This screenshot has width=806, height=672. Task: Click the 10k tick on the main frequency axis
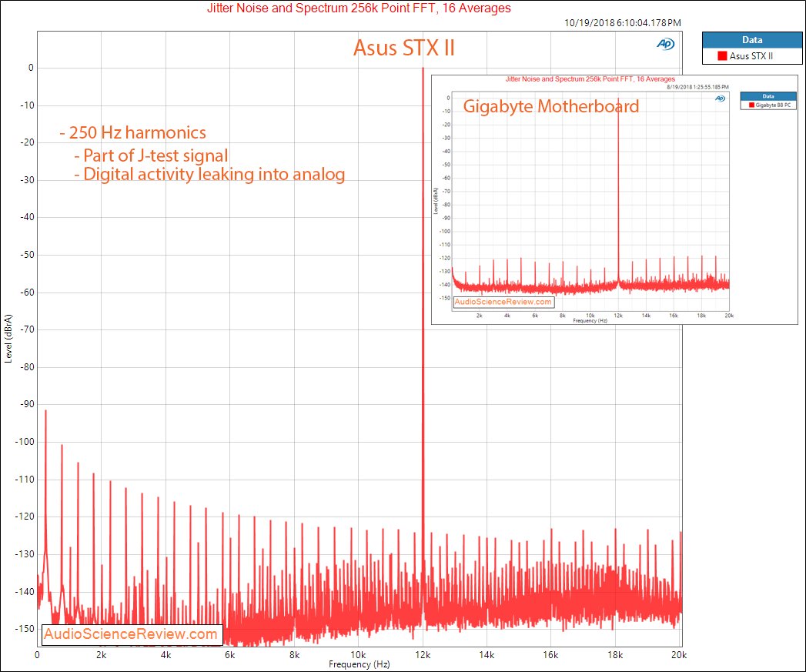(x=358, y=655)
